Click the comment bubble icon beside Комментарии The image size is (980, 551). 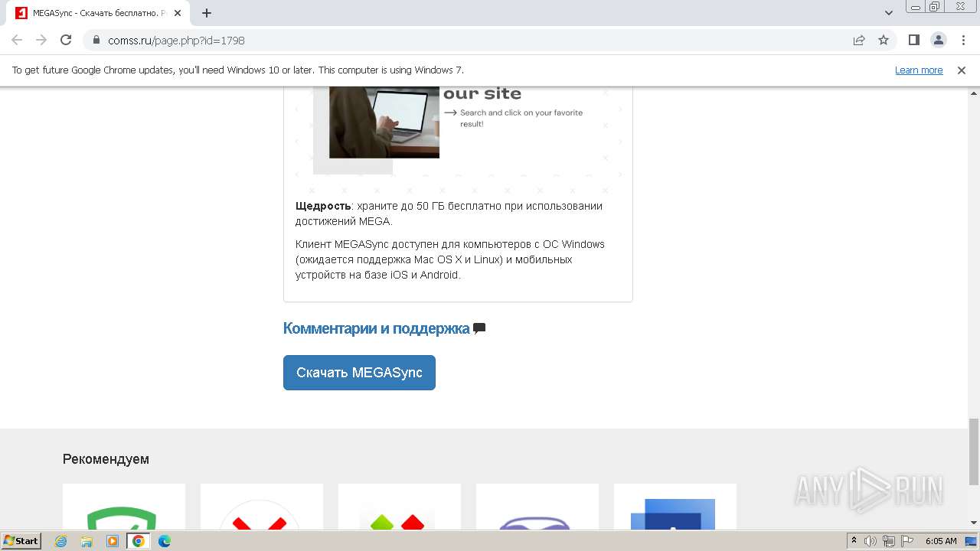pos(479,329)
